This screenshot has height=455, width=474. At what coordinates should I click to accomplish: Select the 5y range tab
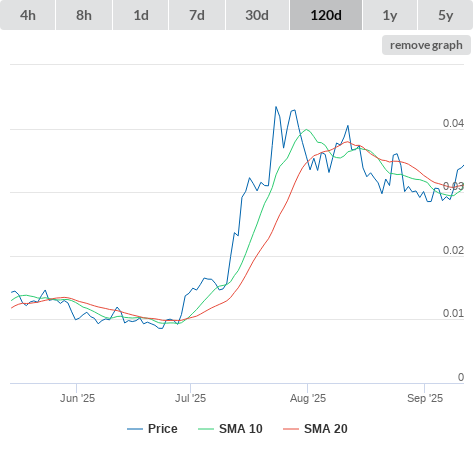(445, 15)
